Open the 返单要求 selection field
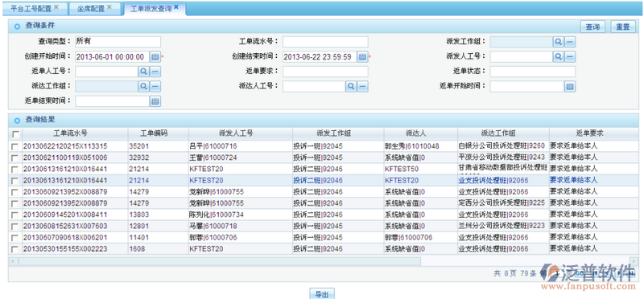 [325, 72]
